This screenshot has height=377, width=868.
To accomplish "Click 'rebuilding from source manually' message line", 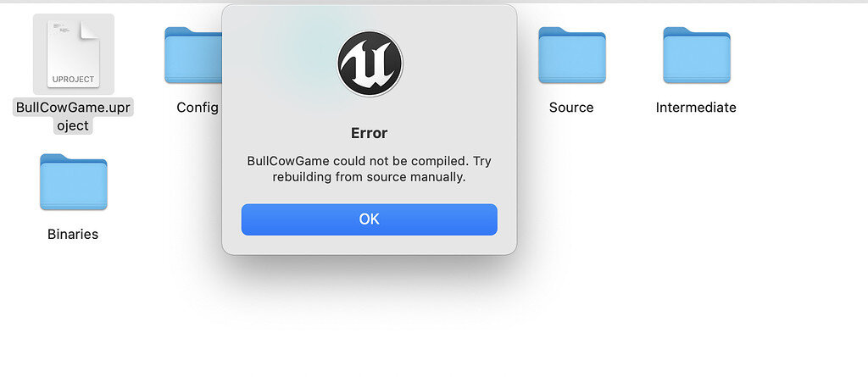I will click(x=369, y=177).
